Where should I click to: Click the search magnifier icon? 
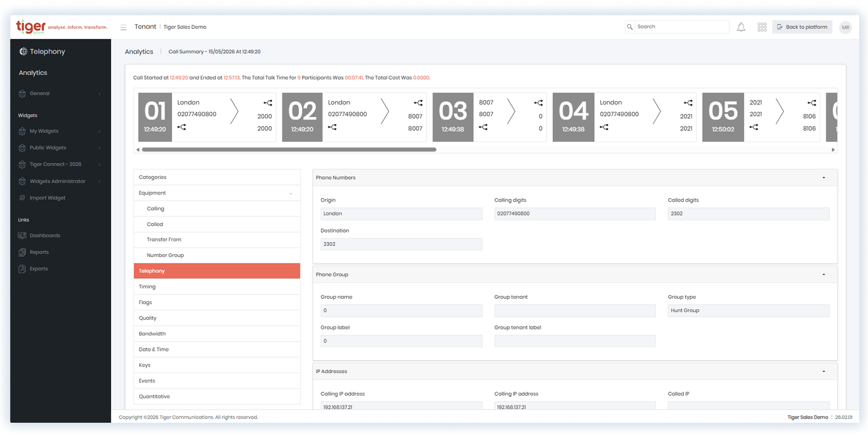pyautogui.click(x=630, y=27)
